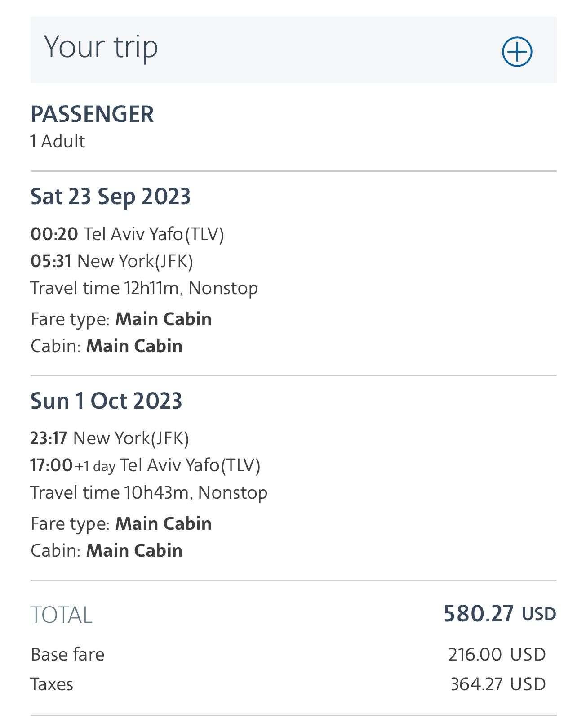Click the 17:00 +1 day Tel Aviv arrival

point(145,465)
